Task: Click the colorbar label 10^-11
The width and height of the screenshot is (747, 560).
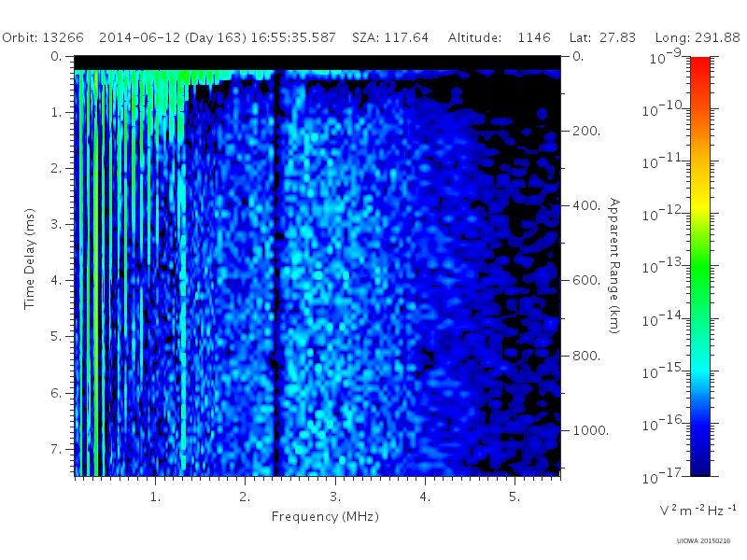Action: (x=664, y=161)
